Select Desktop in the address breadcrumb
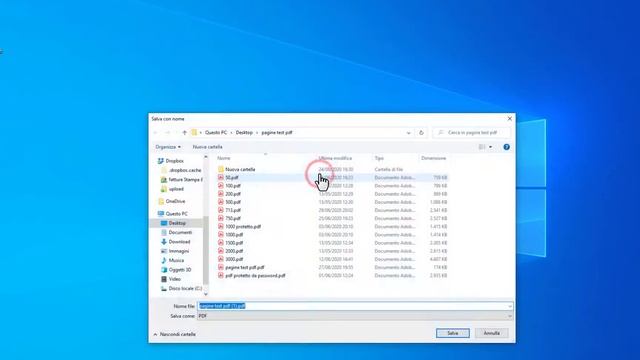The height and width of the screenshot is (360, 640). tap(244, 133)
